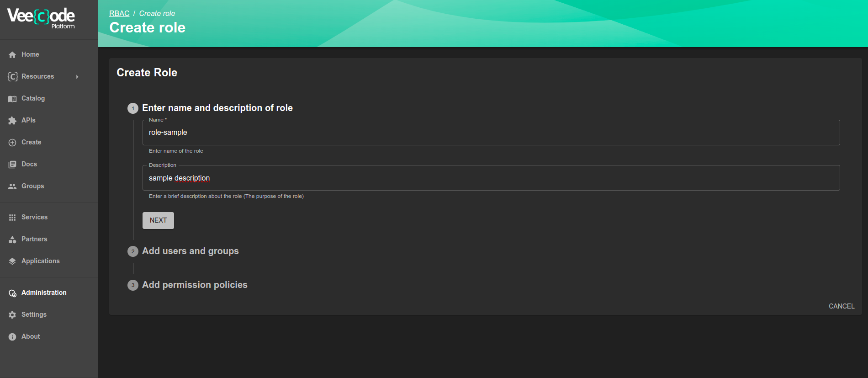Click the Create plus-circle icon

pos(12,143)
